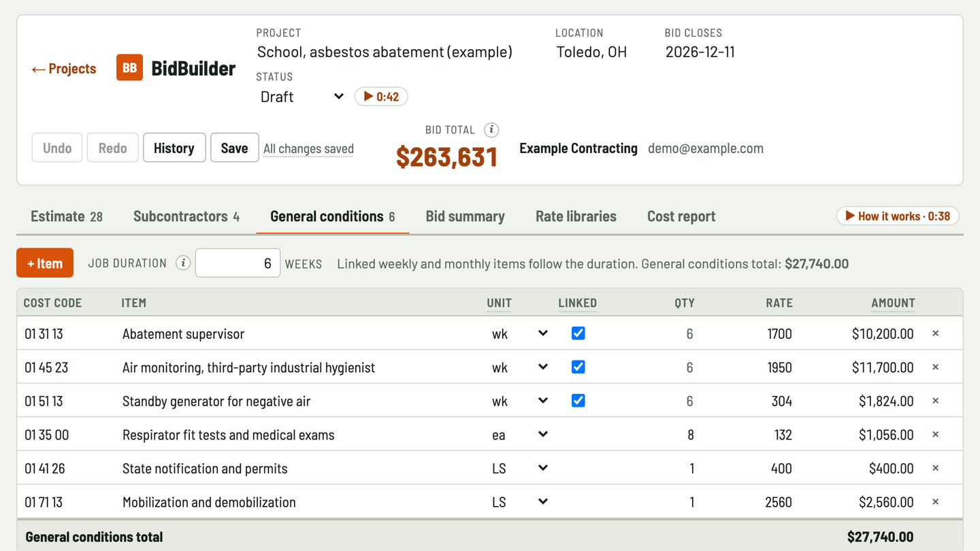
Task: Open the Subcontractors tab
Action: point(186,216)
